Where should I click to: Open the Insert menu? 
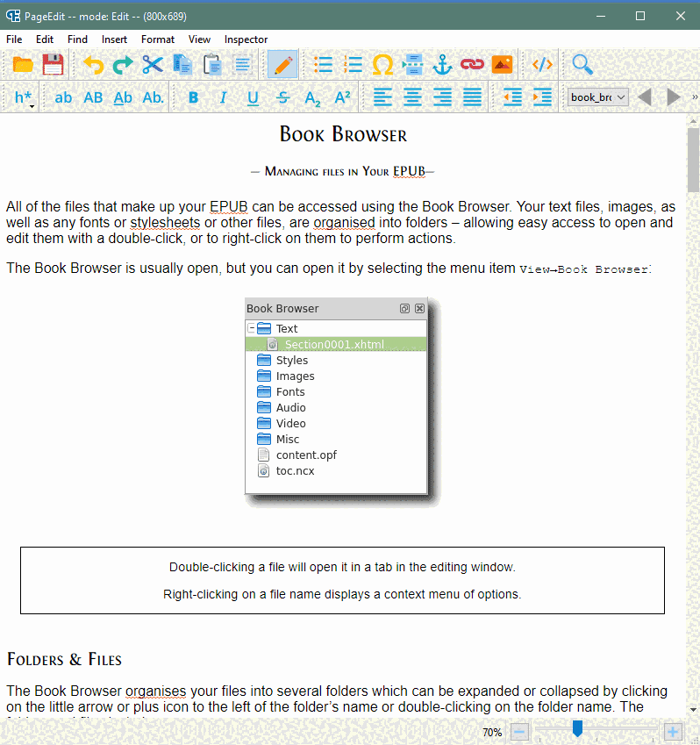pos(114,39)
